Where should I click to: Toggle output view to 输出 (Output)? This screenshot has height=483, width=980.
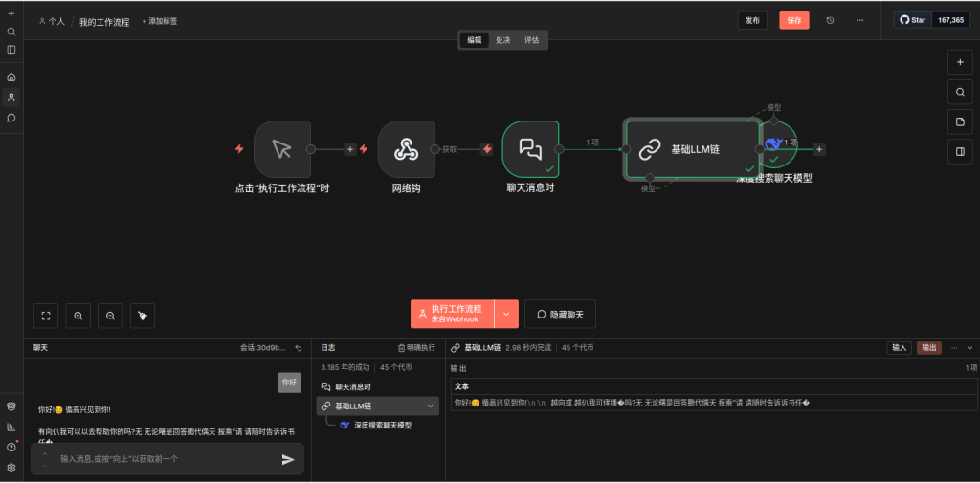pyautogui.click(x=928, y=348)
